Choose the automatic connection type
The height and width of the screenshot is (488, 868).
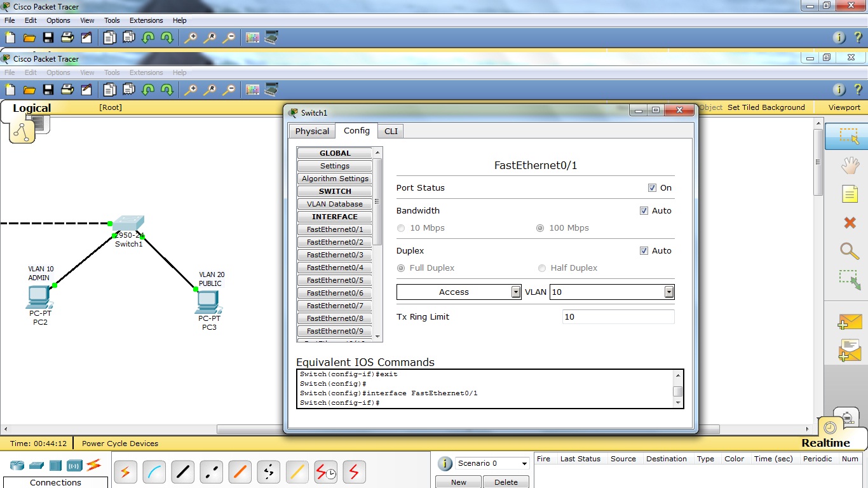point(125,471)
